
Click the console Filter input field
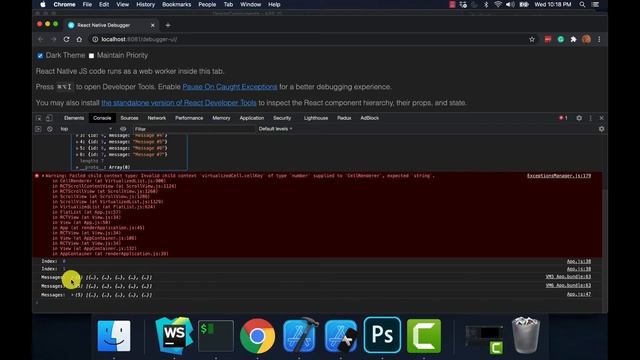193,129
